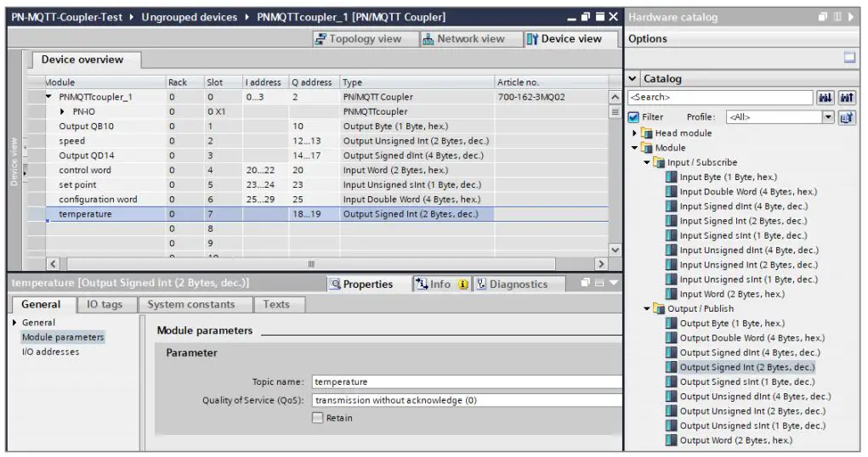Switch to Network view tab
This screenshot has height=457, width=868.
coord(464,39)
